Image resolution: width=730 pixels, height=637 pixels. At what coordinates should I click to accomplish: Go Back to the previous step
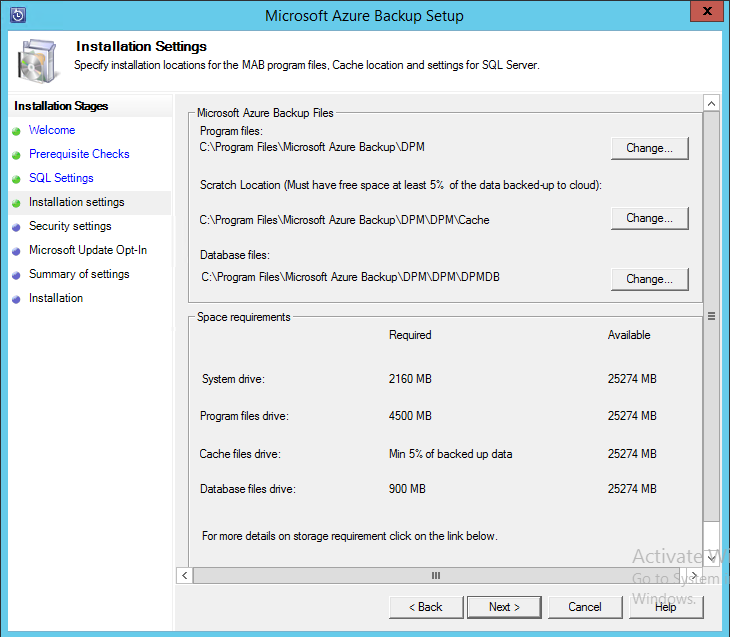tap(424, 607)
